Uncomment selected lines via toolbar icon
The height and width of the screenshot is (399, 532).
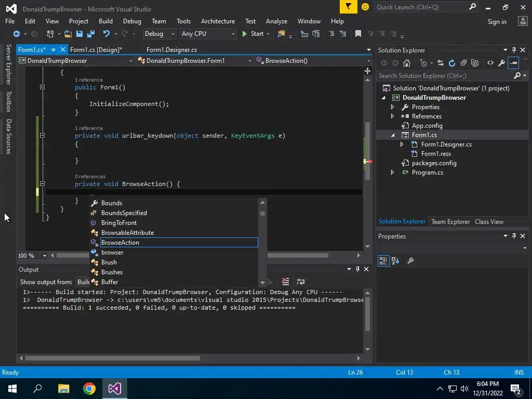coord(343,34)
